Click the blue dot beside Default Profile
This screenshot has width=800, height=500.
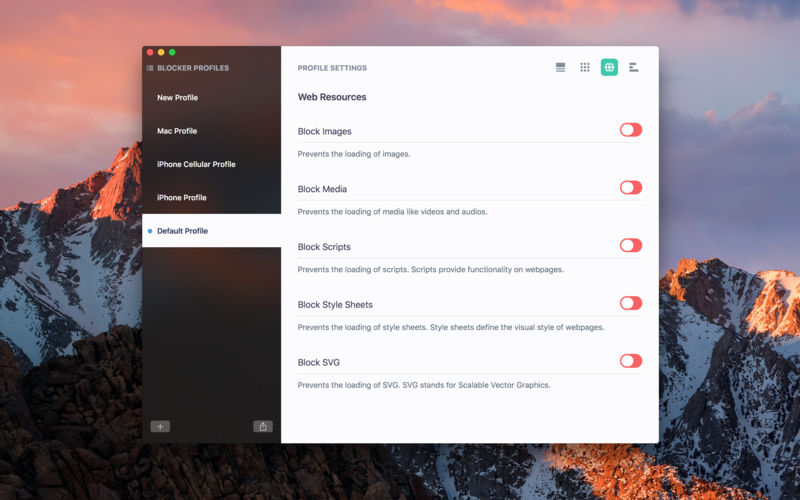(x=150, y=231)
